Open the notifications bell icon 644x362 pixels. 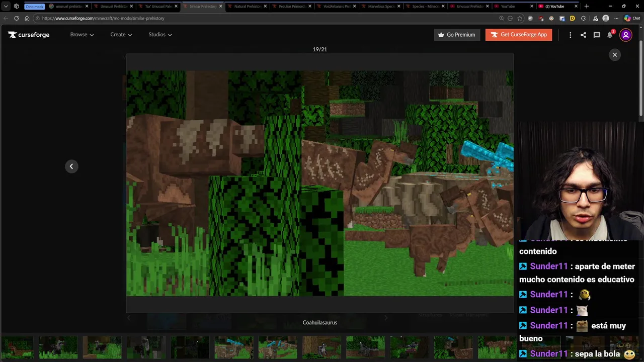tap(610, 35)
